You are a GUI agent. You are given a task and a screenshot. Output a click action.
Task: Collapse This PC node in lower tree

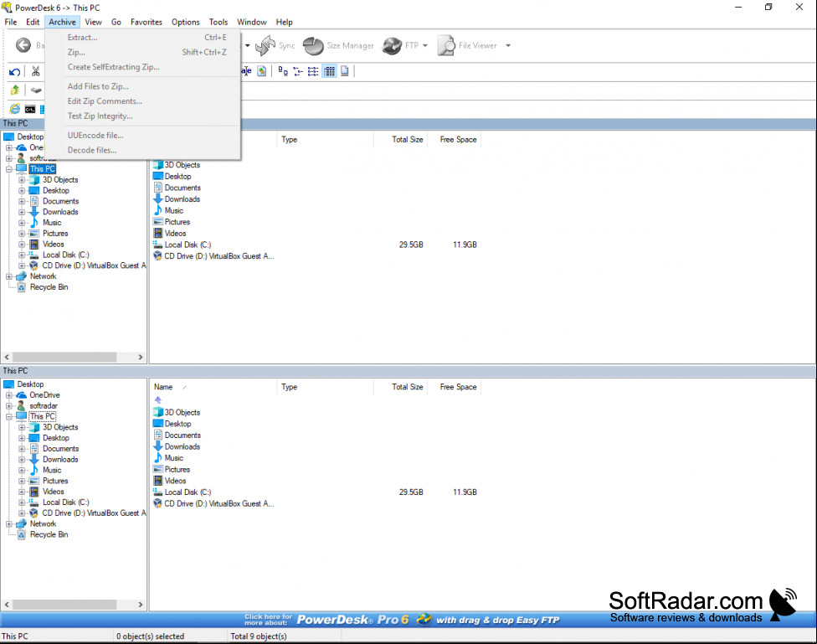pos(9,417)
